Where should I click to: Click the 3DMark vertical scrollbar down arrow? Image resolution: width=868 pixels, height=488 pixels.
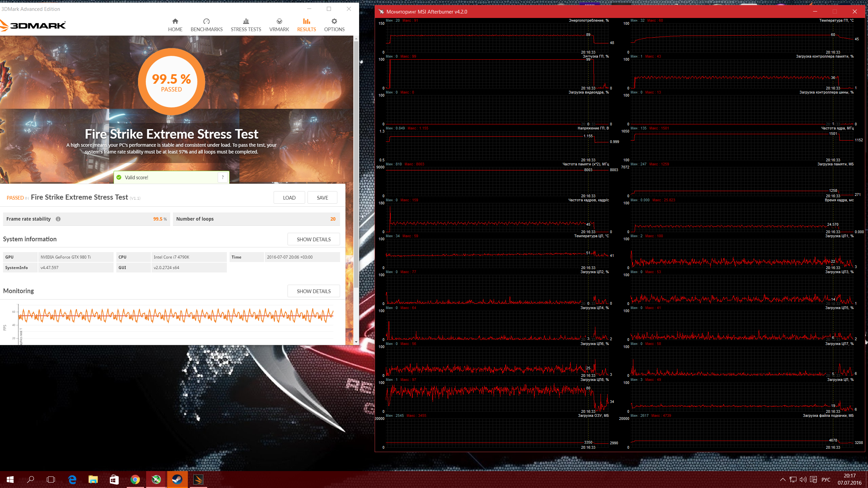point(356,342)
